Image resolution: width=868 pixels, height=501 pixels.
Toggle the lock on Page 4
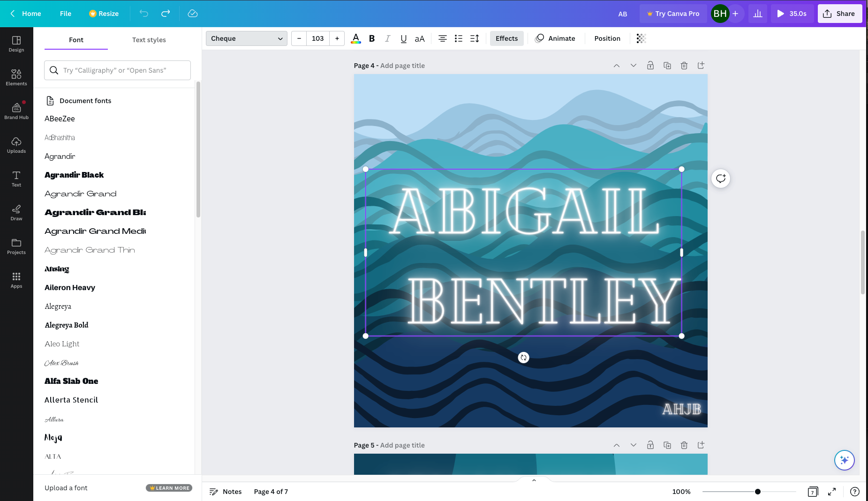click(650, 66)
